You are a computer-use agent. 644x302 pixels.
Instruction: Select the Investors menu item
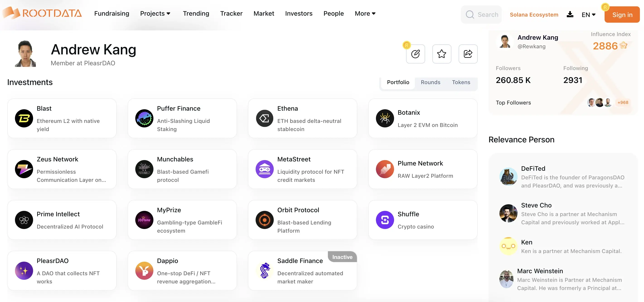click(299, 14)
